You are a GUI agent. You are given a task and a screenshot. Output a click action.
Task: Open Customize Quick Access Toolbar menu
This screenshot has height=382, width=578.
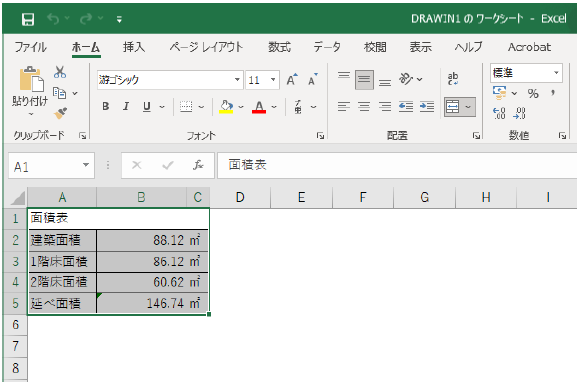click(119, 19)
